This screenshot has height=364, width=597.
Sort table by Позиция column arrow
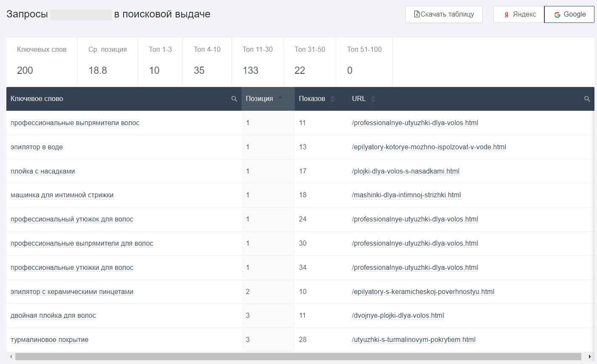click(280, 98)
